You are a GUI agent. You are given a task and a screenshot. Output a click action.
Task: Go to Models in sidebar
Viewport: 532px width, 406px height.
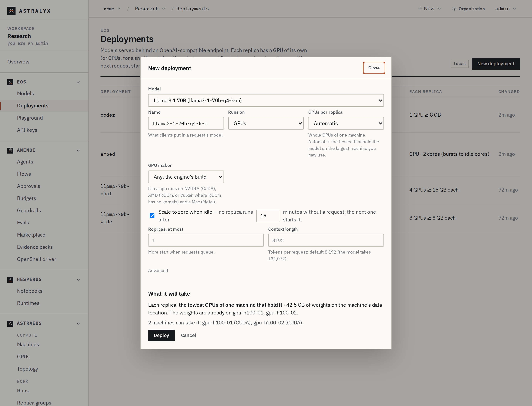click(25, 94)
